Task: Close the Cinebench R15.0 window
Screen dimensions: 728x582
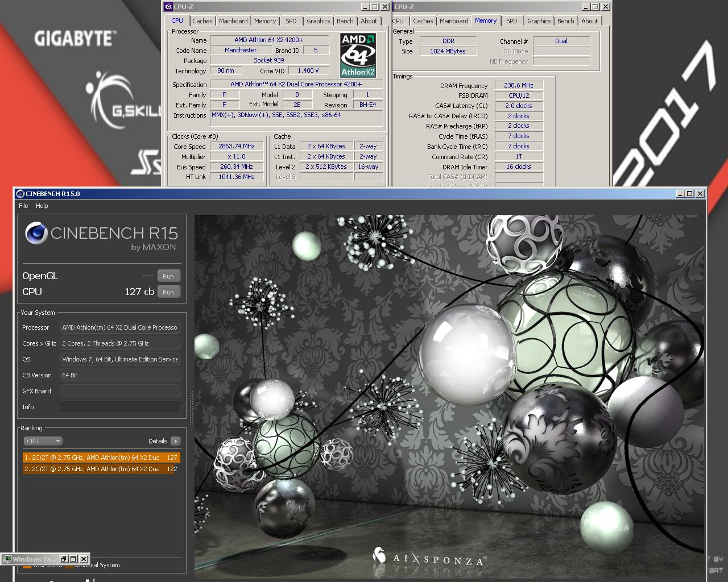Action: pyautogui.click(x=700, y=194)
